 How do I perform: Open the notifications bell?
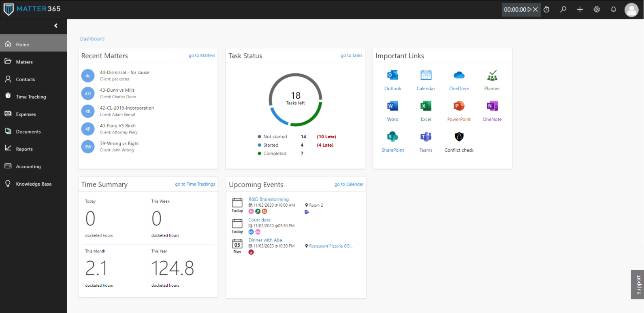click(614, 9)
